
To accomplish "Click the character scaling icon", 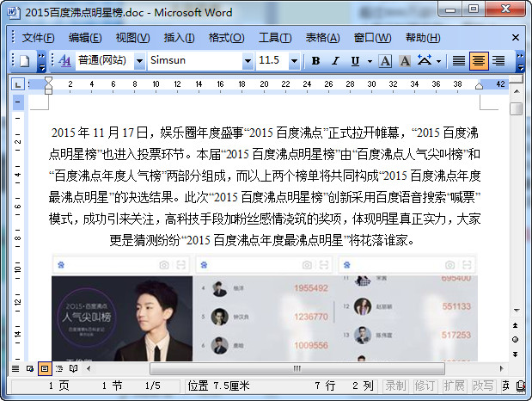I will pos(425,60).
